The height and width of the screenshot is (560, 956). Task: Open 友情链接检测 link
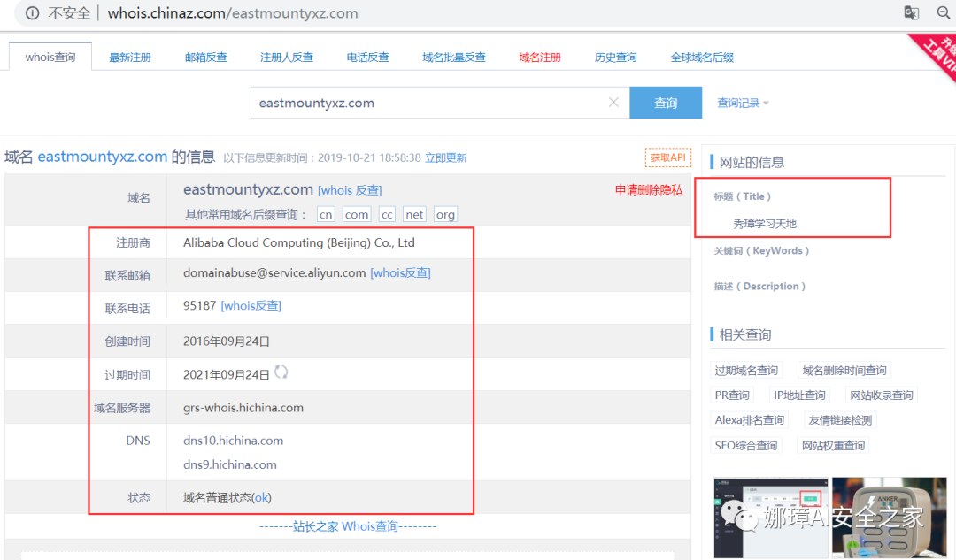pyautogui.click(x=840, y=420)
